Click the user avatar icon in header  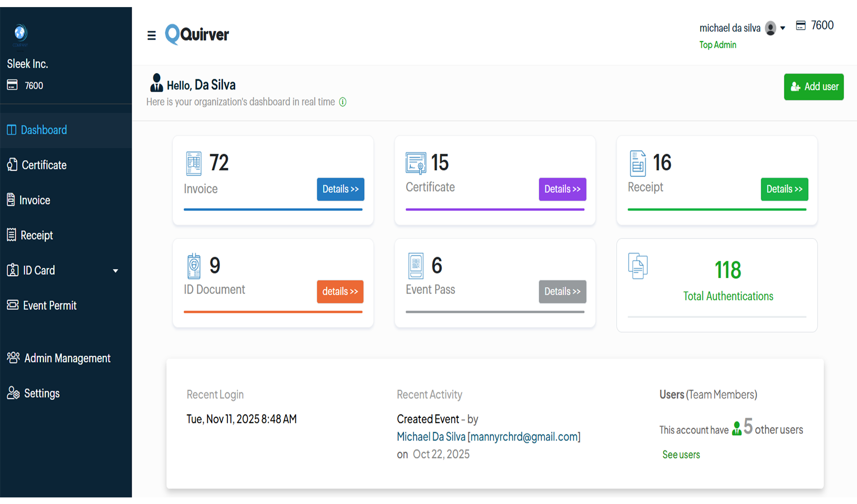[x=770, y=28]
